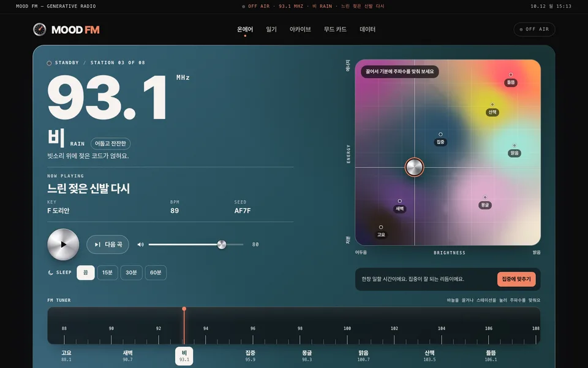Click the 10.12 월 15:13 clock text
The height and width of the screenshot is (368, 588).
click(551, 6)
